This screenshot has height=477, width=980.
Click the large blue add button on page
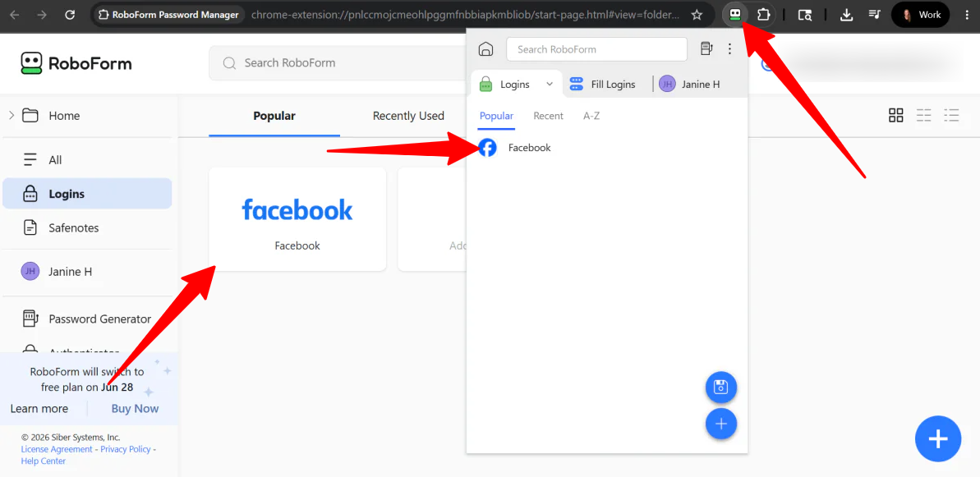pyautogui.click(x=937, y=439)
